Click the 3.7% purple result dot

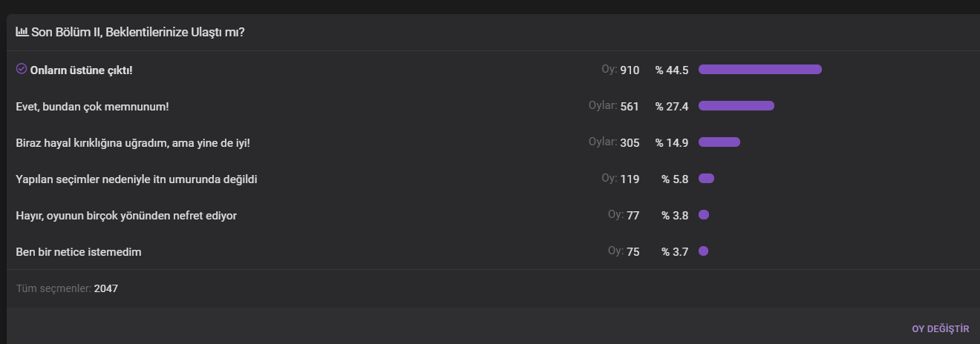point(703,251)
